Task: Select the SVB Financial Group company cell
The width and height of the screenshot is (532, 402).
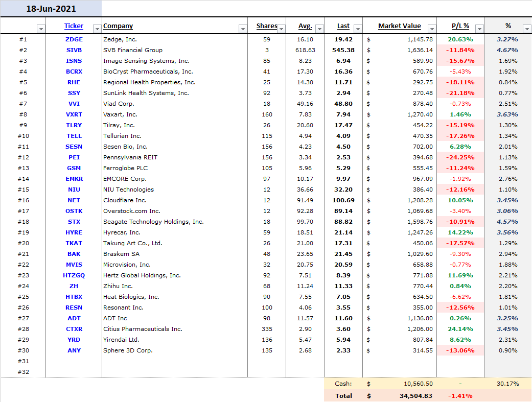Action: coord(175,50)
